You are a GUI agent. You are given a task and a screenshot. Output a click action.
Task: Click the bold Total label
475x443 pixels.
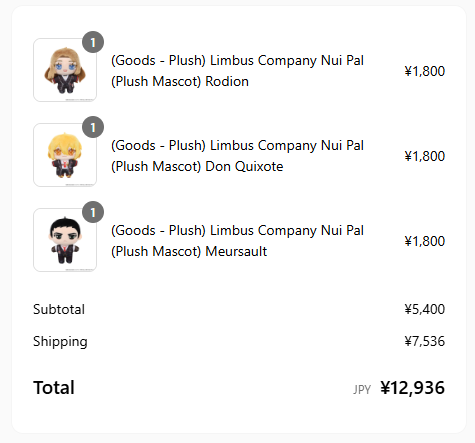click(x=54, y=388)
